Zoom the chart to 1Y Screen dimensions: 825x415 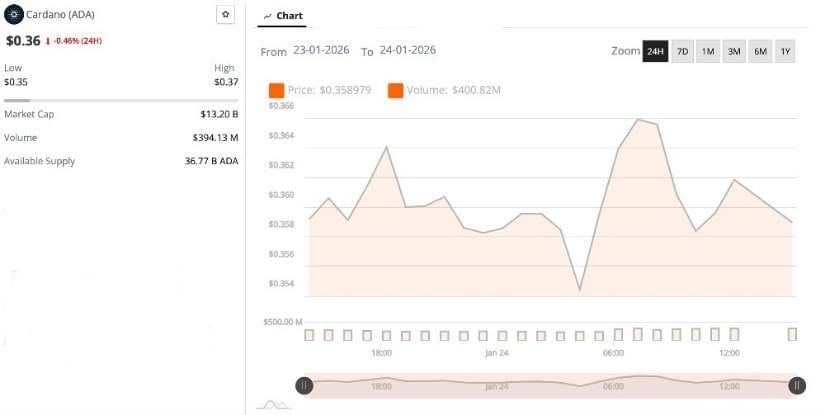click(x=785, y=51)
